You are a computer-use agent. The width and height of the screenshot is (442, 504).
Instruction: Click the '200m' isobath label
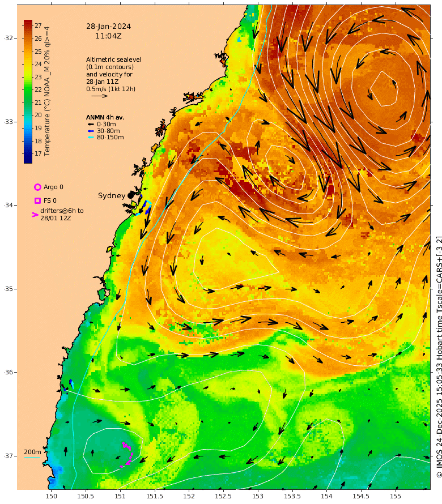coord(32,452)
